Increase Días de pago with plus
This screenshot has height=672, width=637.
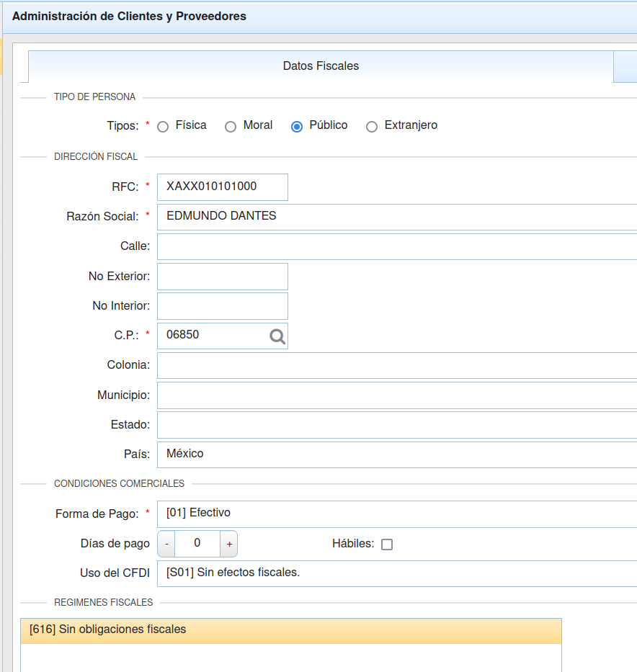[x=229, y=544]
